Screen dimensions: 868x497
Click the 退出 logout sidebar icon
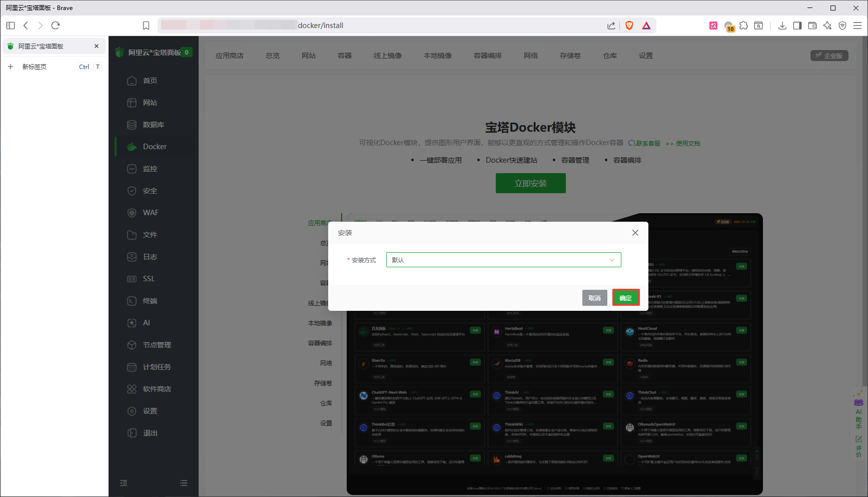[x=132, y=433]
